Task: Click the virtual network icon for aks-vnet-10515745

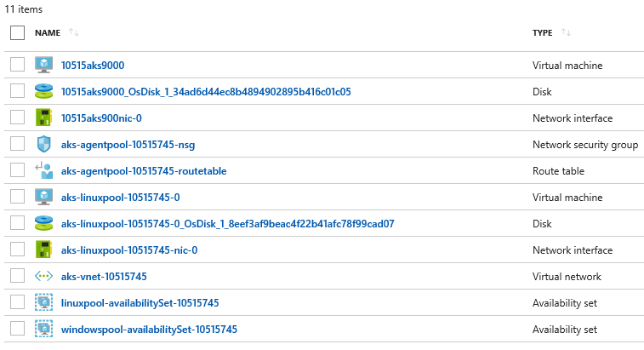Action: pos(43,277)
